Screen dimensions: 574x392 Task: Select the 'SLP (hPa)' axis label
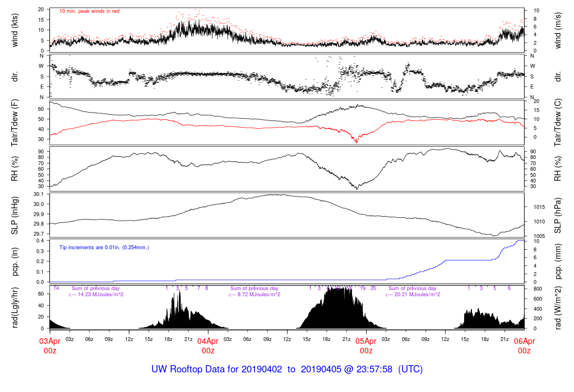(558, 216)
